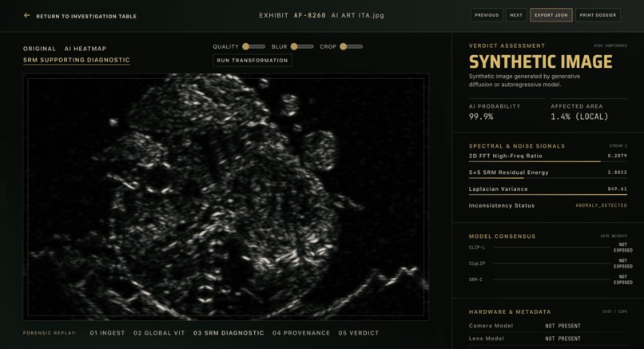This screenshot has width=644, height=349.
Task: Go to the Previous exhibit
Action: coord(487,15)
